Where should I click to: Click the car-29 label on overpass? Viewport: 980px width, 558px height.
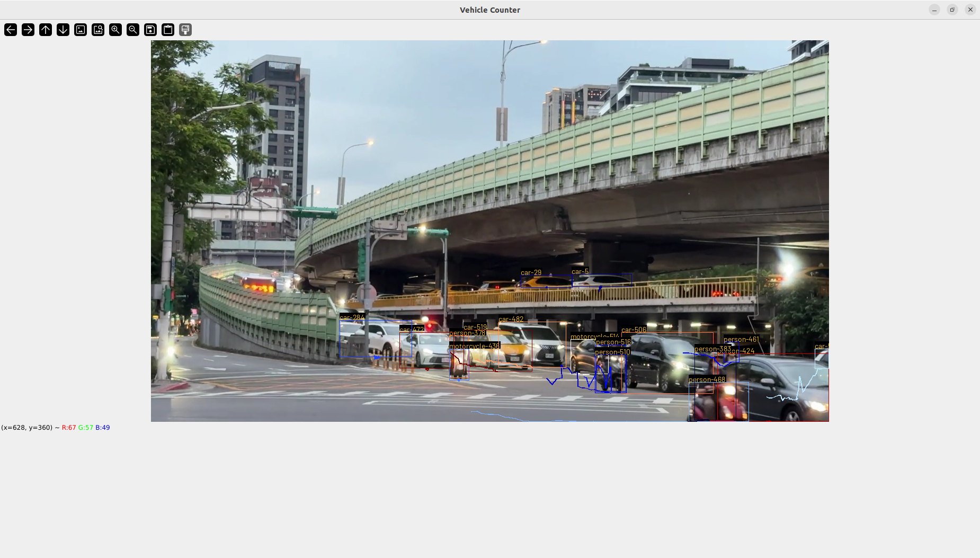click(x=531, y=273)
